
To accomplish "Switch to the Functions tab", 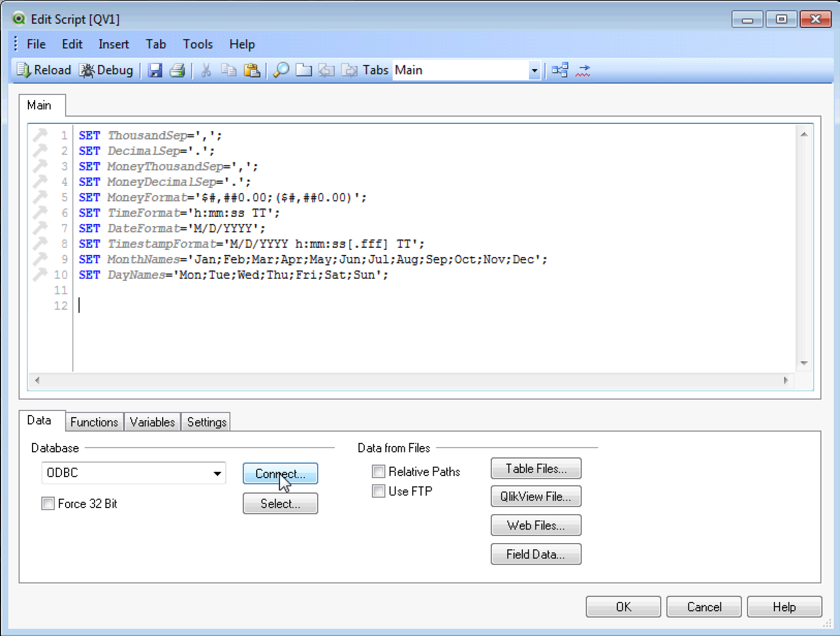I will click(94, 422).
